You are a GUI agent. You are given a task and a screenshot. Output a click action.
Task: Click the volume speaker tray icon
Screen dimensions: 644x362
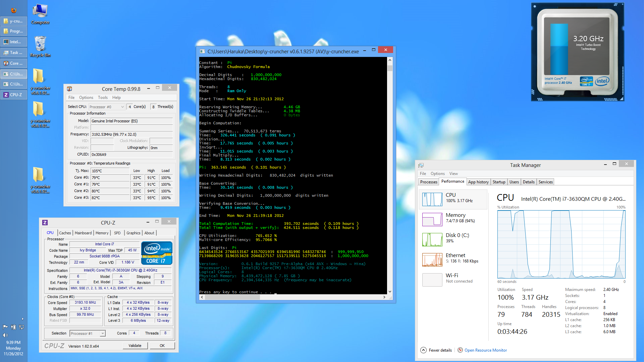5,335
